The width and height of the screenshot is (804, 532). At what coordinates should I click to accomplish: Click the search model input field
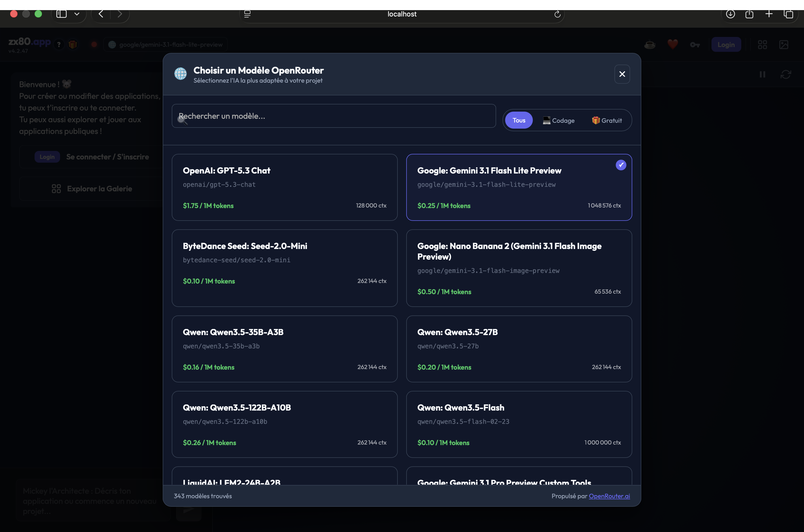pyautogui.click(x=334, y=116)
